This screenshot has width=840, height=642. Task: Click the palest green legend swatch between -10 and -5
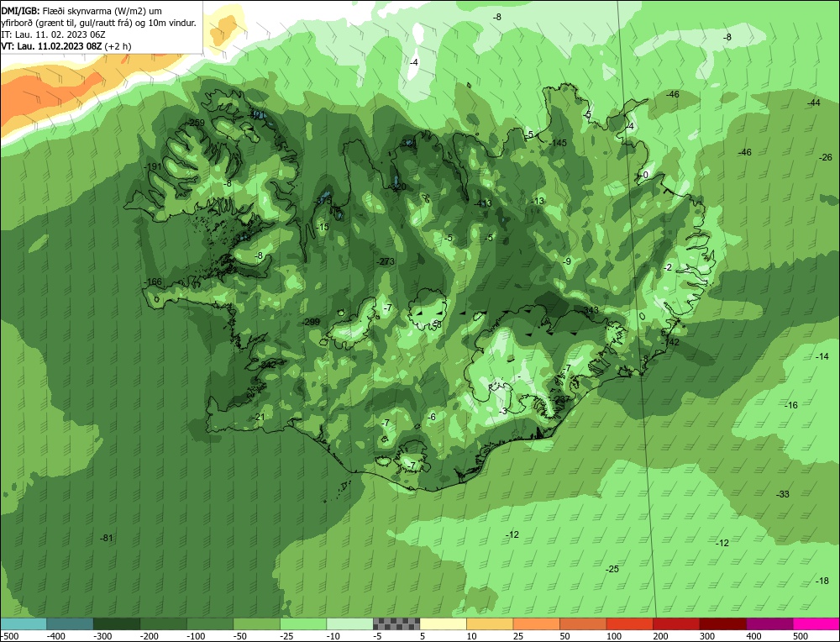pyautogui.click(x=349, y=624)
